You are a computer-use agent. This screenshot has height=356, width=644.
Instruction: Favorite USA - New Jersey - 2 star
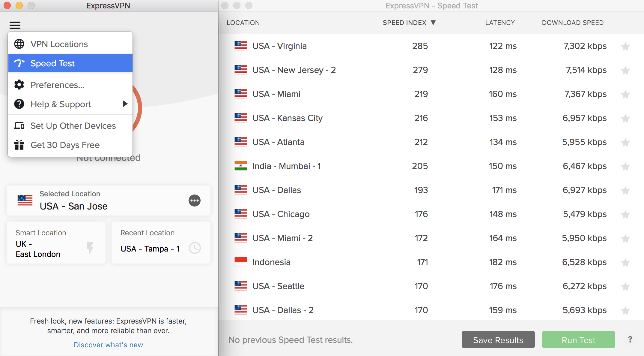(625, 70)
